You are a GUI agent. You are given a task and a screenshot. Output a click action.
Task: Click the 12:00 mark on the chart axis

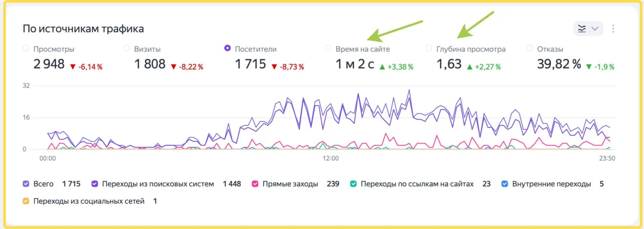tap(331, 158)
